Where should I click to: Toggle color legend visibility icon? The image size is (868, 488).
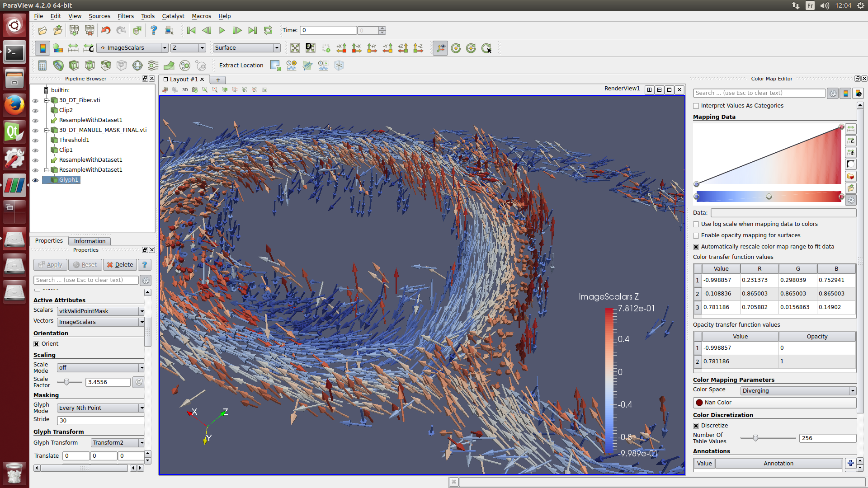point(42,48)
